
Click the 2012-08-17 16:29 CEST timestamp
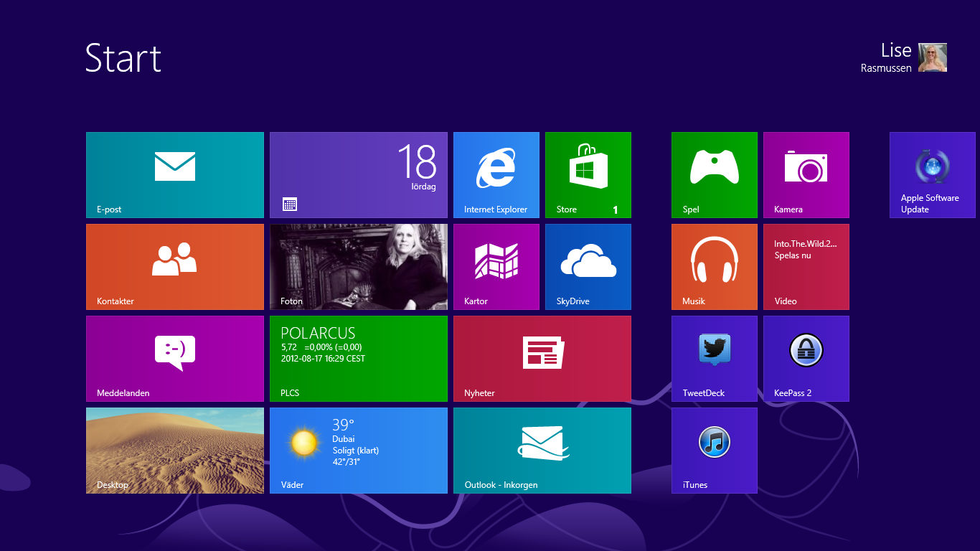tap(323, 359)
